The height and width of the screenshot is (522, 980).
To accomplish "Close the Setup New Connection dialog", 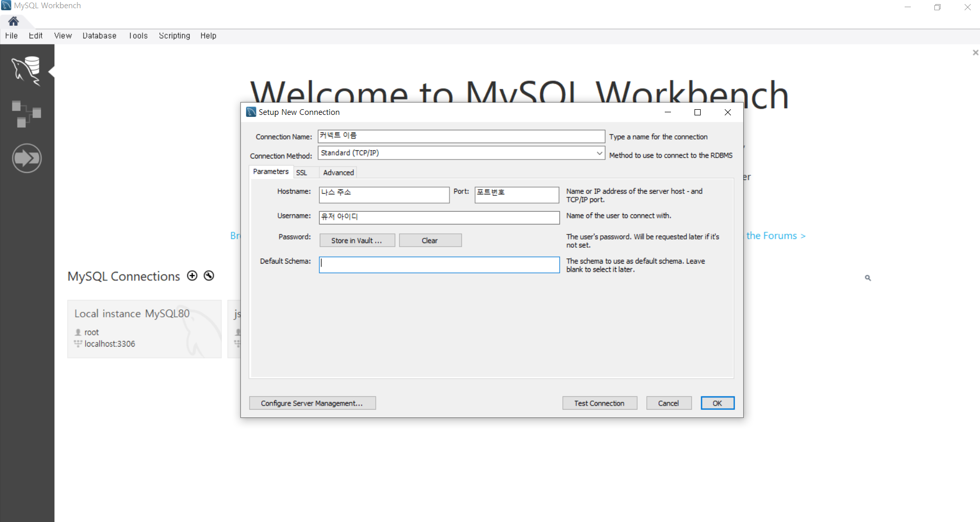I will pyautogui.click(x=728, y=112).
